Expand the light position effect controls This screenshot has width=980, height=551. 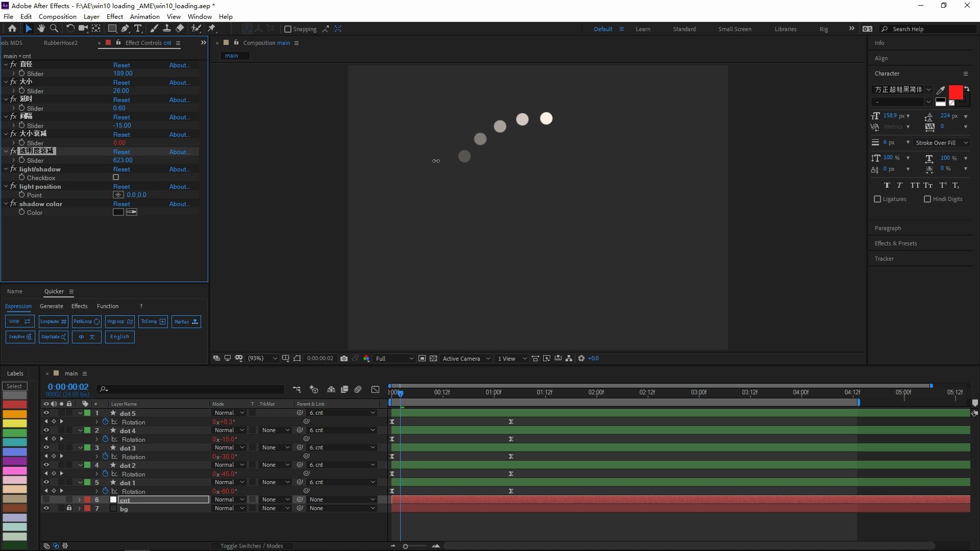7,186
